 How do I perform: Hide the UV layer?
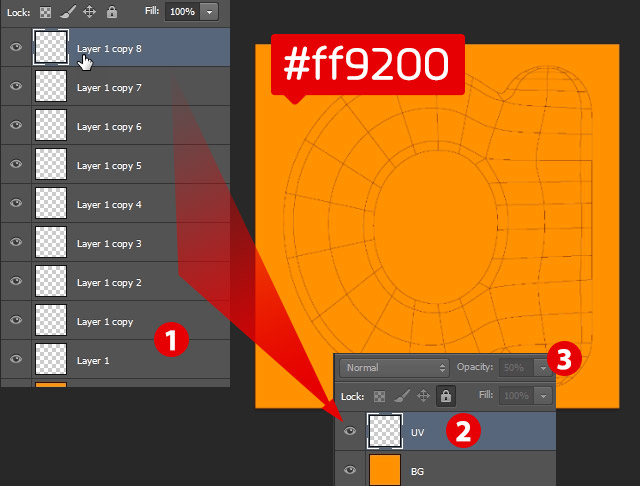350,431
